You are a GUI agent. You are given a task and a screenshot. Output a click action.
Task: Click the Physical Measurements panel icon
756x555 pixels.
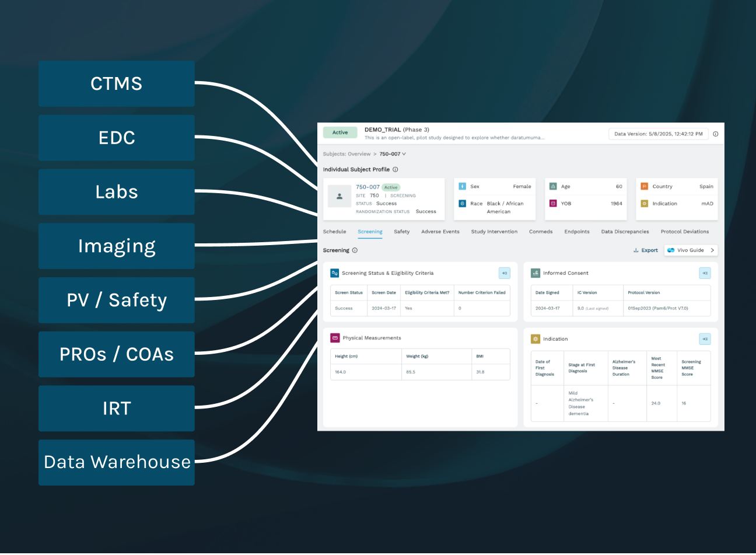[335, 338]
